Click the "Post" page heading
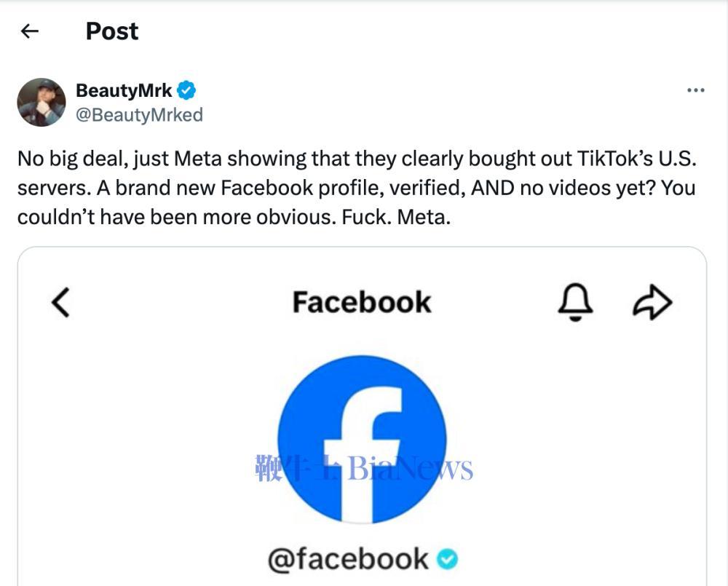 tap(111, 31)
